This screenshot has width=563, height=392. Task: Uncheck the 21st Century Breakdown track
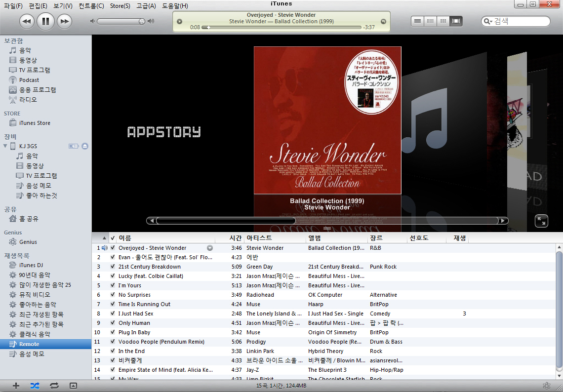pyautogui.click(x=113, y=267)
